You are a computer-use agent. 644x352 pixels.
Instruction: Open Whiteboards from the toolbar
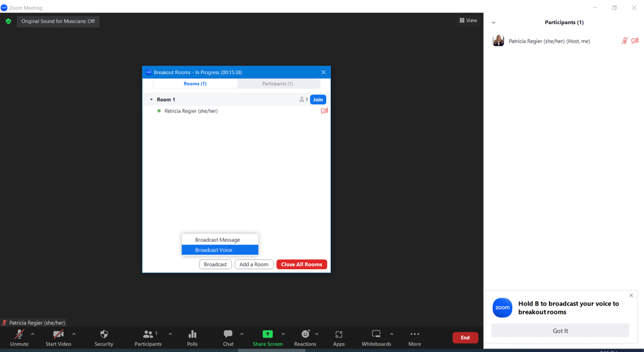click(x=376, y=337)
